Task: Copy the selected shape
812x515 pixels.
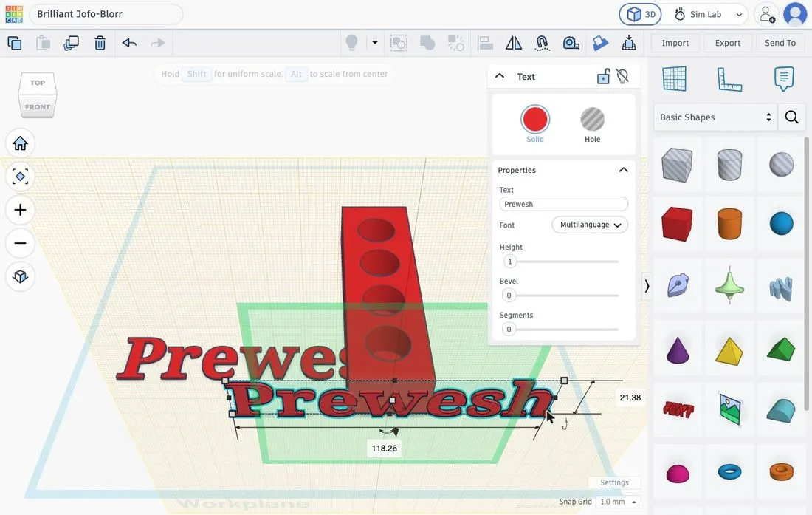Action: tap(15, 43)
